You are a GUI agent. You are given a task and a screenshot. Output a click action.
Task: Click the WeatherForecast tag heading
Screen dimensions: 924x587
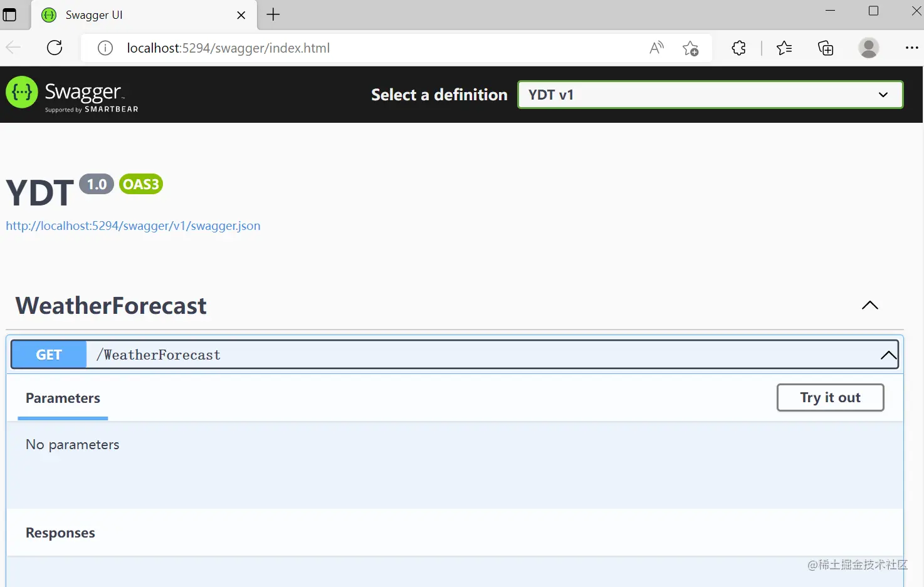pos(111,306)
